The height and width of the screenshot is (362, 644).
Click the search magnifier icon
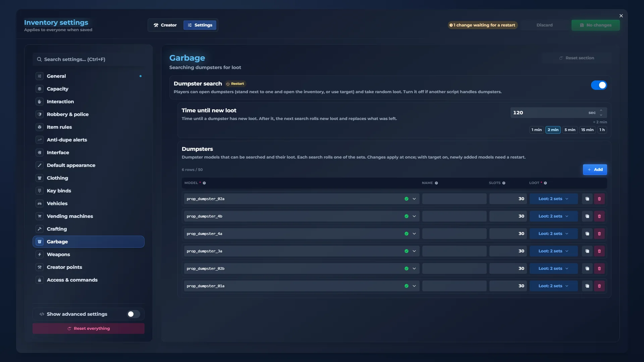click(39, 59)
